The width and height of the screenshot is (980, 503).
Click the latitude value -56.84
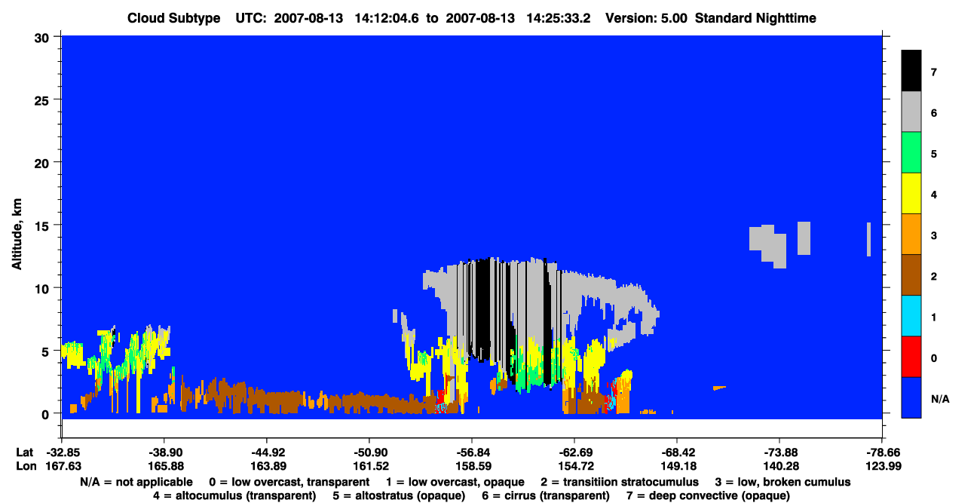(471, 452)
